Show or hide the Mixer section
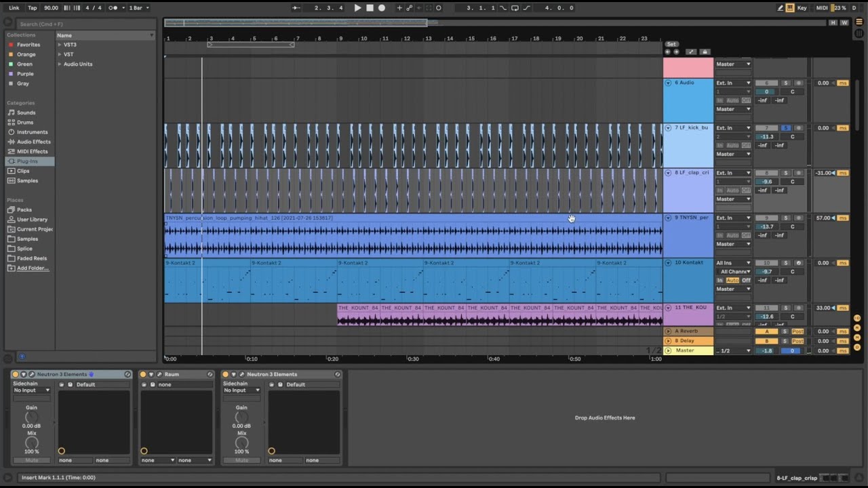868x488 pixels. tap(857, 336)
